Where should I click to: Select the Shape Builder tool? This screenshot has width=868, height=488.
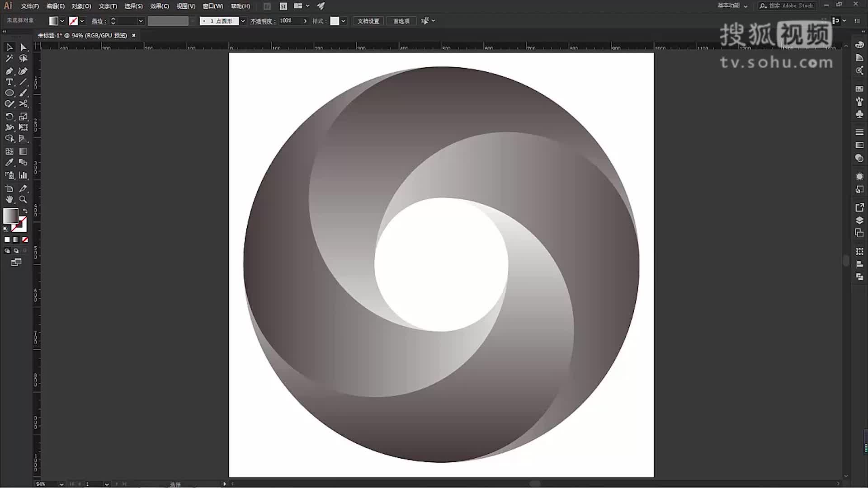coord(9,138)
